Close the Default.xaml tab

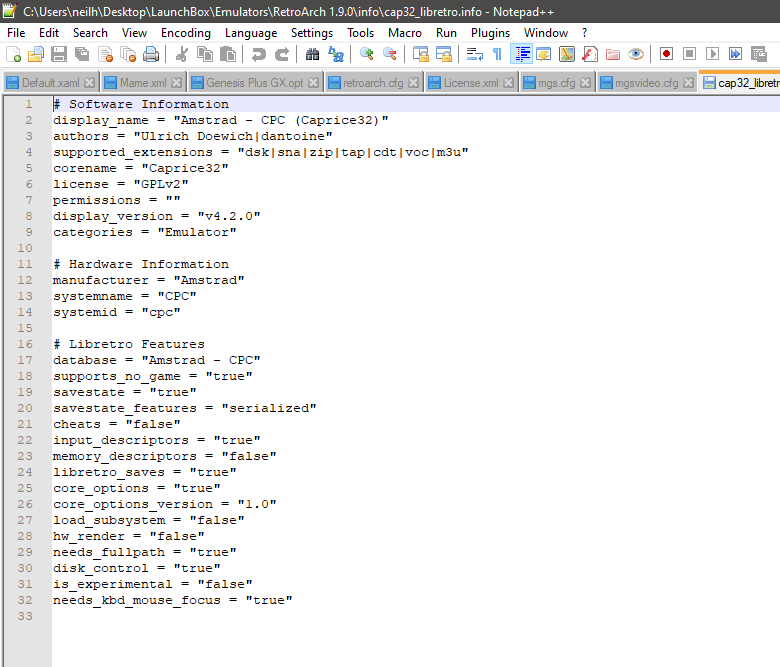click(x=89, y=83)
